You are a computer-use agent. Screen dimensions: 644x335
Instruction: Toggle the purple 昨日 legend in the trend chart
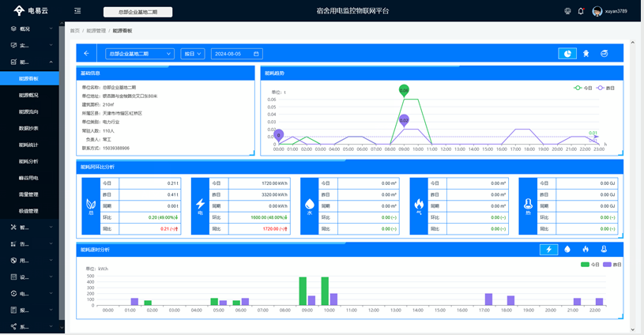[605, 88]
